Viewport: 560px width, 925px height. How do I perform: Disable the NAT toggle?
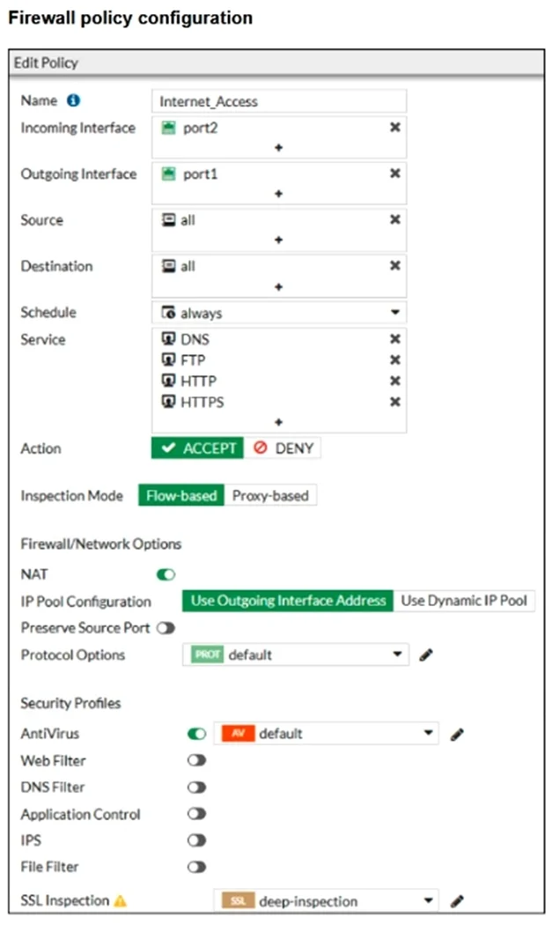coord(166,574)
